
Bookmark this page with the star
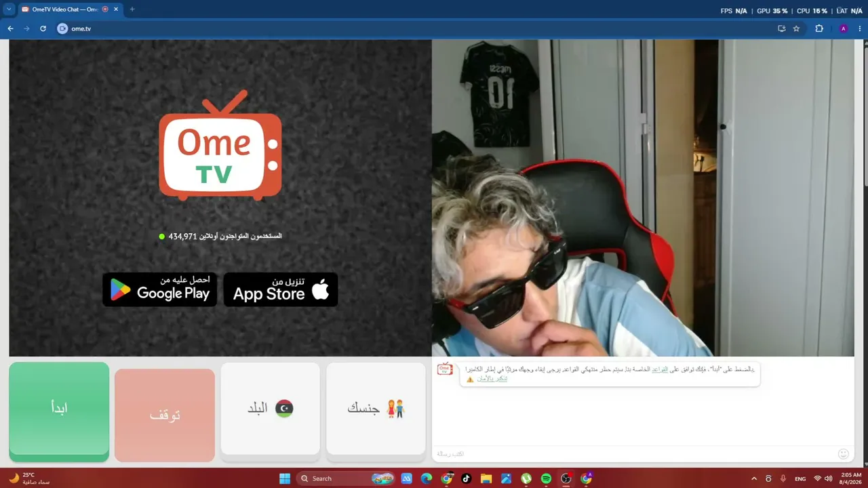coord(796,28)
